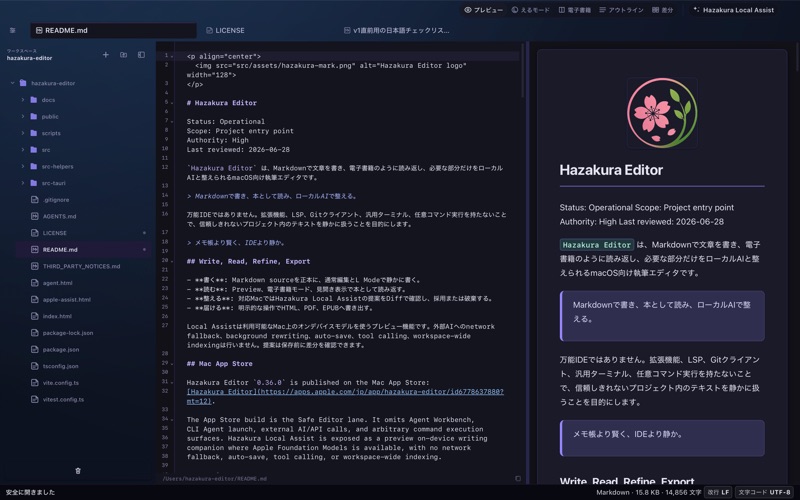Screen dimensions: 800x500
Task: Click '# Hazakura Editor' source line
Action: coord(222,103)
